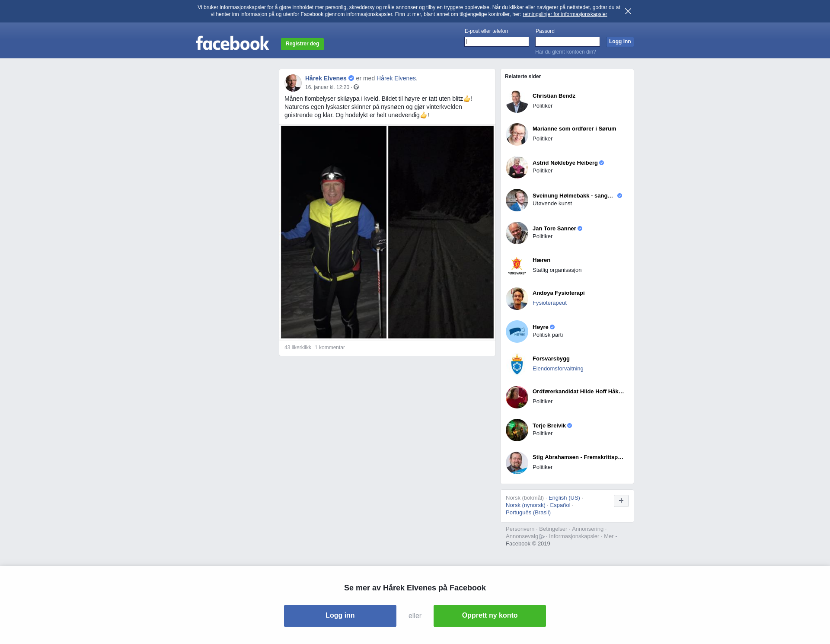
Task: Open Terje Breivik page name
Action: [x=549, y=426]
